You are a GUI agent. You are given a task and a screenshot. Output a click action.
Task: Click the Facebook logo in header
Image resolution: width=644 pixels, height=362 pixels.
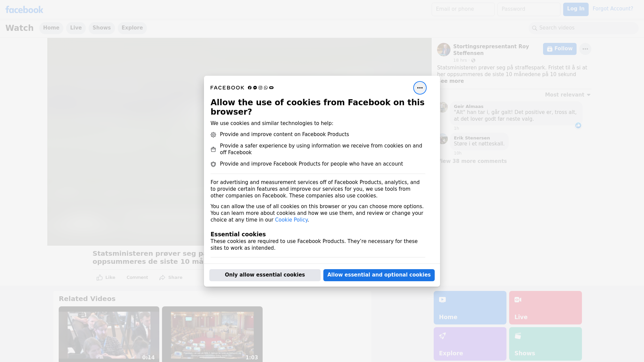pyautogui.click(x=24, y=10)
